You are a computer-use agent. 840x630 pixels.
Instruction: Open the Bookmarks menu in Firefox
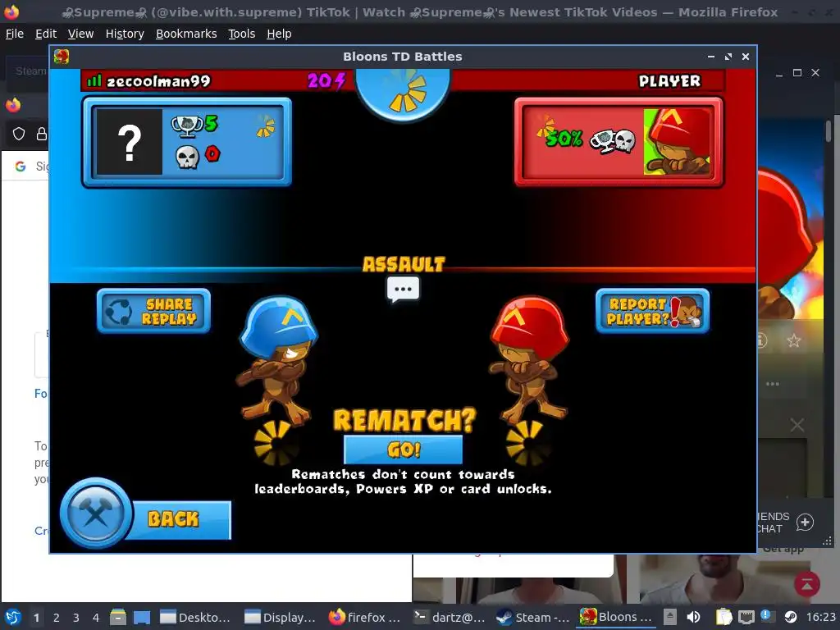(186, 34)
